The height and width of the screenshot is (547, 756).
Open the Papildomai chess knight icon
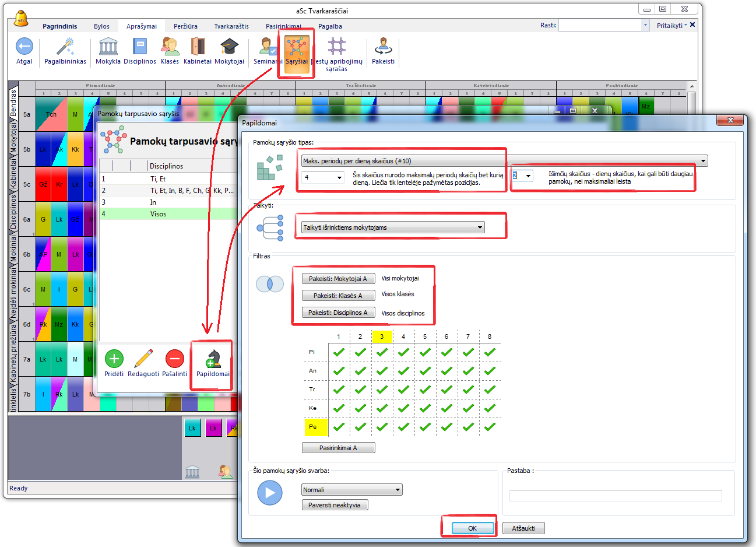[x=213, y=359]
